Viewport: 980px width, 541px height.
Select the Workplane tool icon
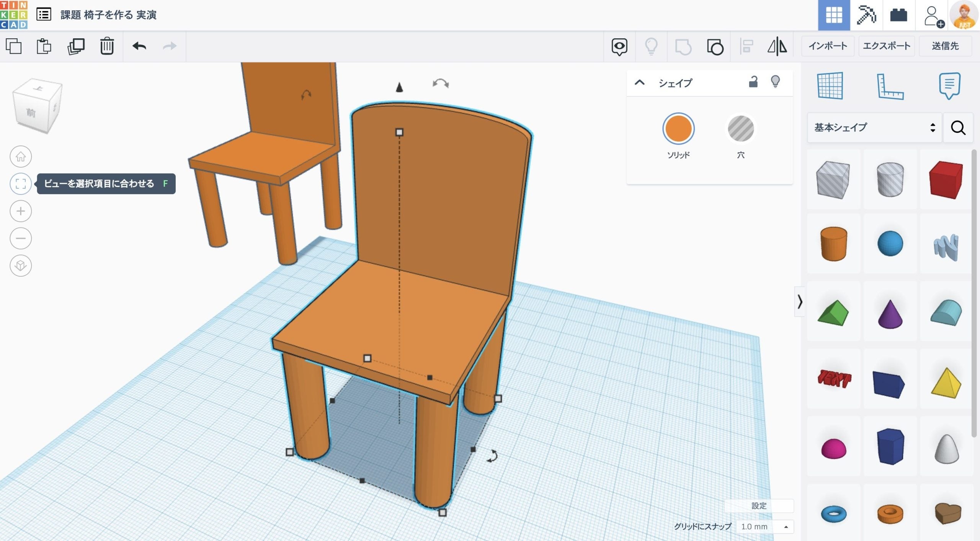tap(830, 86)
